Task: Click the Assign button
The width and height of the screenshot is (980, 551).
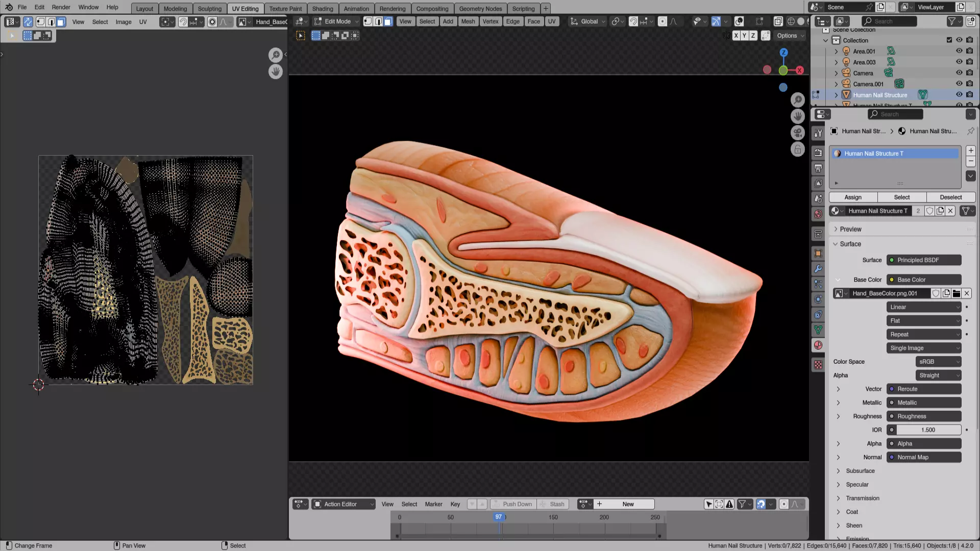Action: tap(853, 197)
